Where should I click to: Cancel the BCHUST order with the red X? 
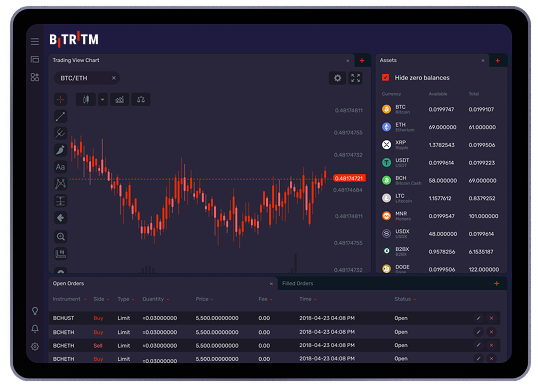tap(491, 318)
